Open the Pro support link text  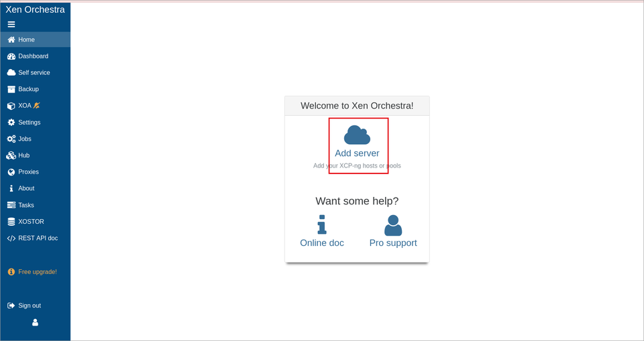pyautogui.click(x=393, y=243)
